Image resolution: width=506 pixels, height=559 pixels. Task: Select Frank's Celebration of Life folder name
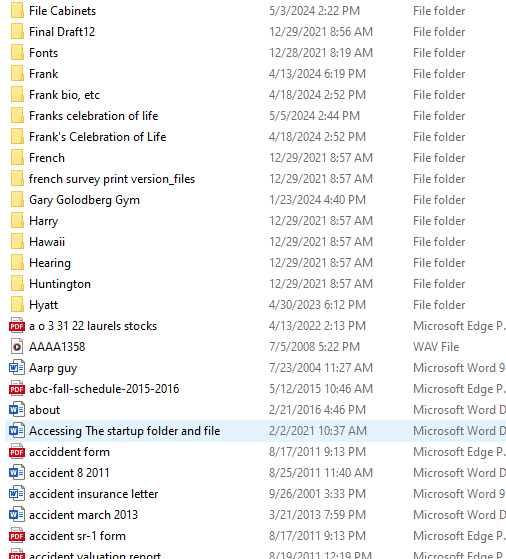pyautogui.click(x=98, y=137)
